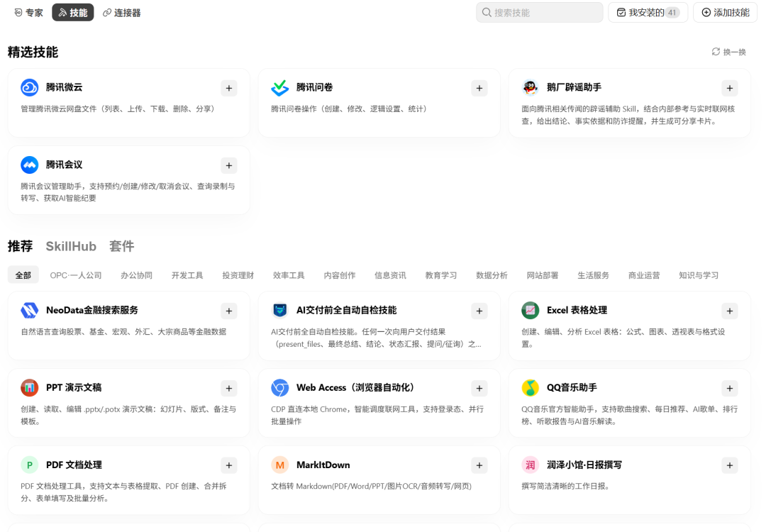Filter by 办公协同 category

tap(136, 275)
